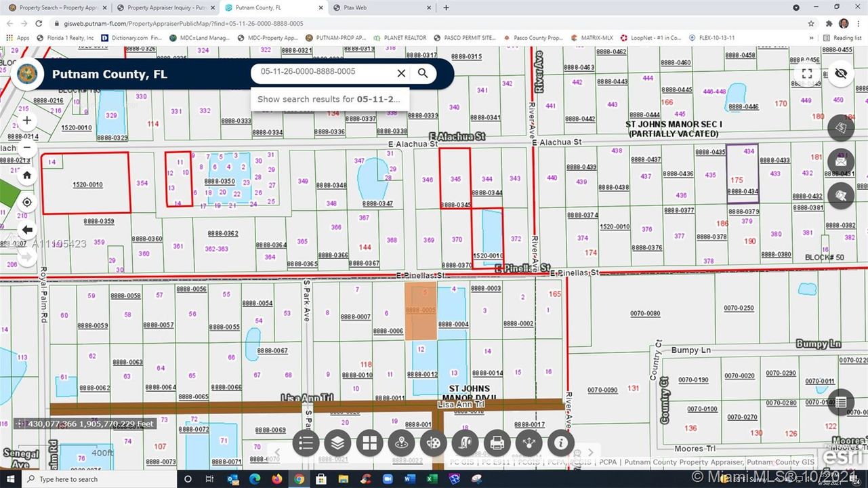
Task: Open the legend list tool
Action: tap(306, 443)
